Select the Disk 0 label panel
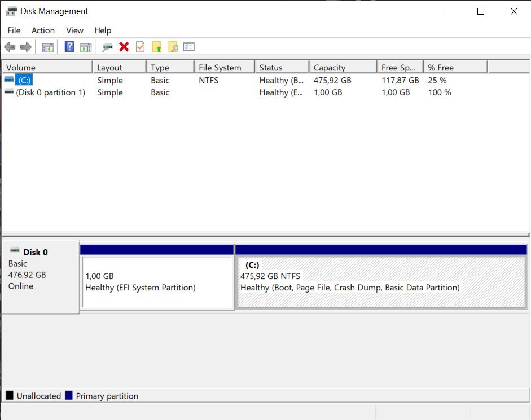 pyautogui.click(x=40, y=277)
